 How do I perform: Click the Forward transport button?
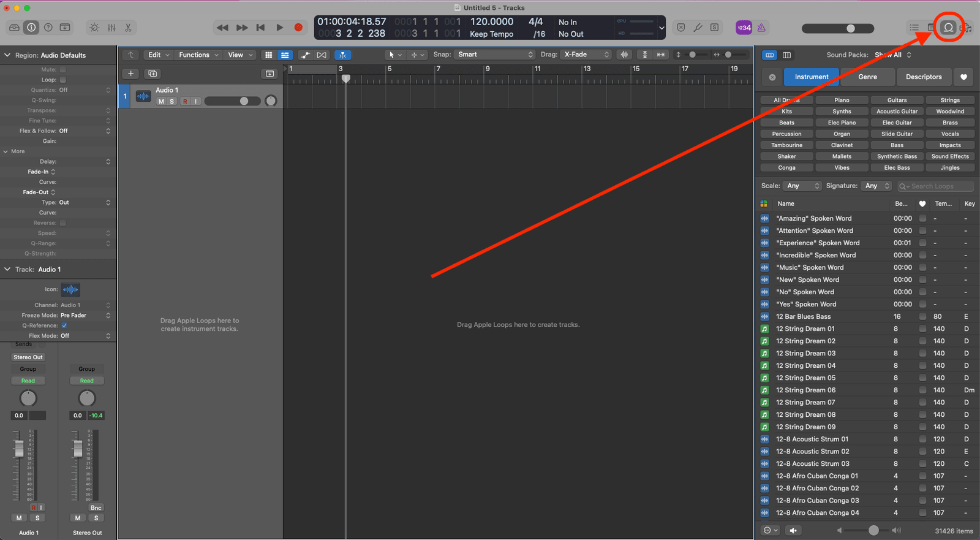(242, 28)
